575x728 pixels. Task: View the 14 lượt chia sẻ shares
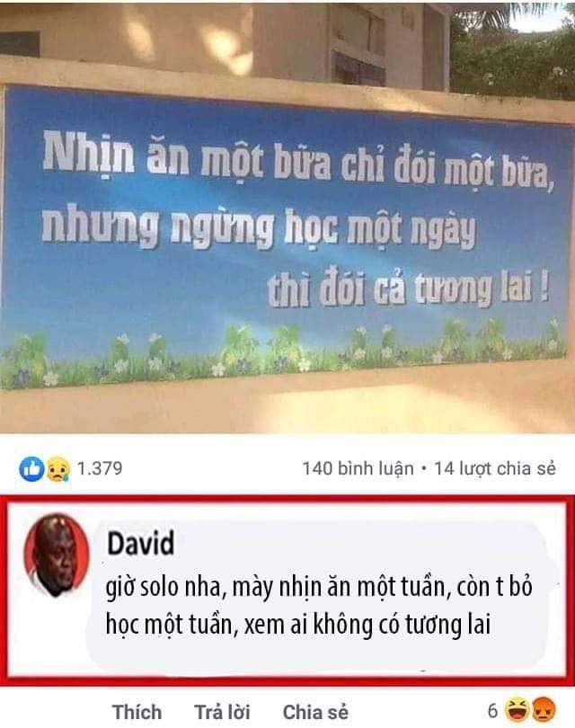pyautogui.click(x=495, y=468)
